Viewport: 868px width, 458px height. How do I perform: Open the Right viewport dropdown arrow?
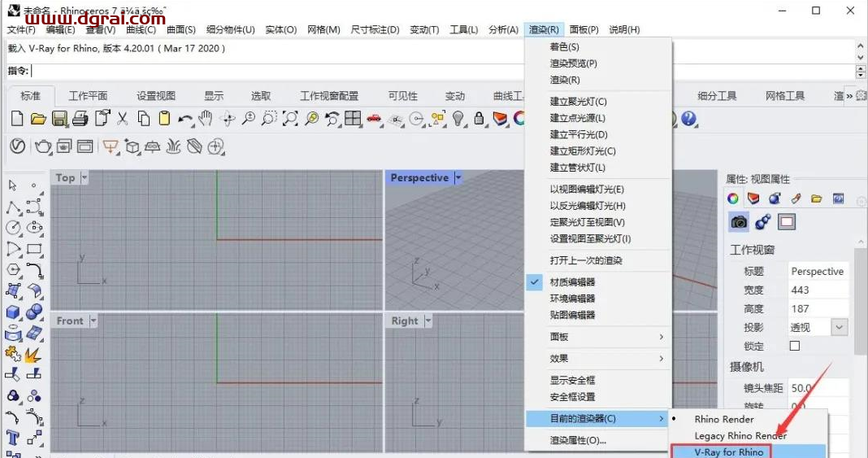(428, 321)
